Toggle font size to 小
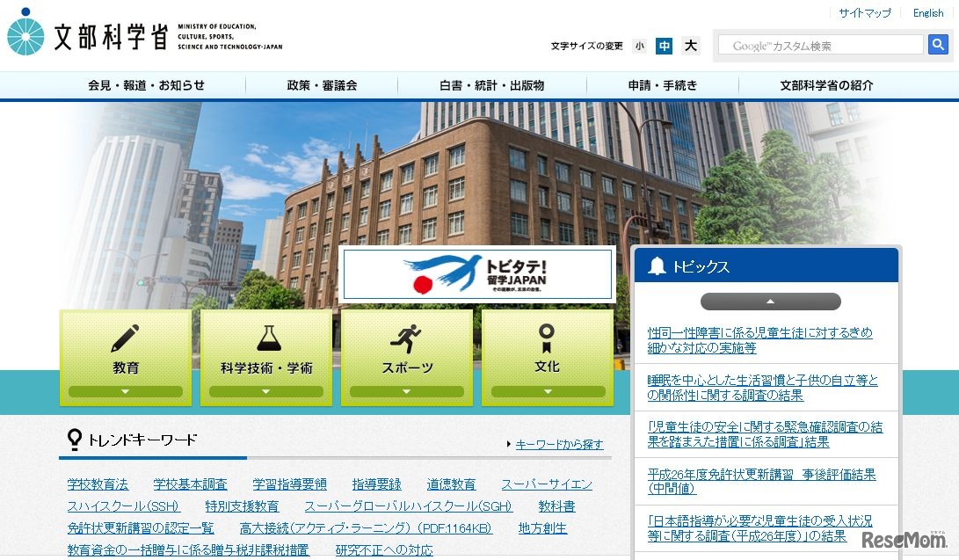Viewport: 959px width, 560px height. [639, 45]
